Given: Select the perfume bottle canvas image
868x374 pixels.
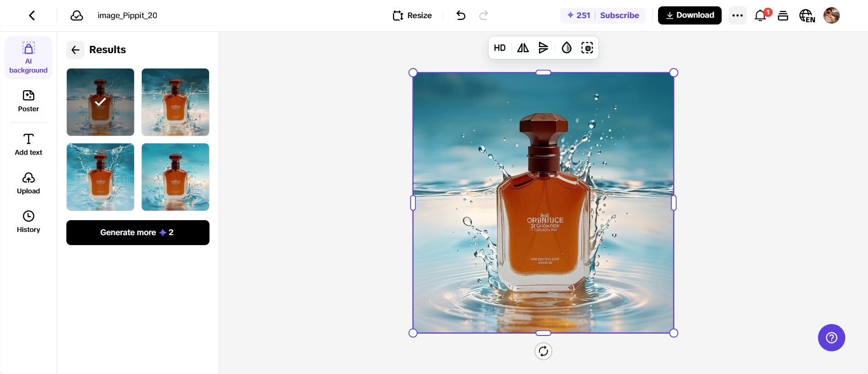Looking at the screenshot, I should [544, 203].
